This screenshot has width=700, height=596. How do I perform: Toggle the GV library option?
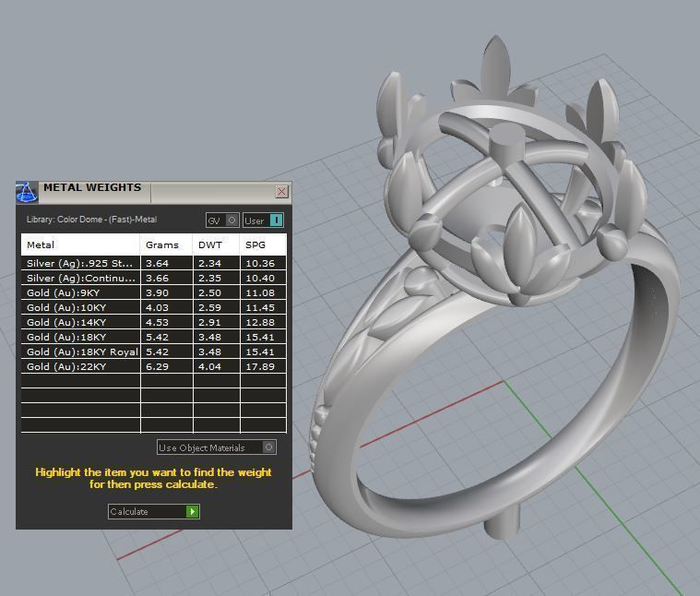pyautogui.click(x=222, y=221)
